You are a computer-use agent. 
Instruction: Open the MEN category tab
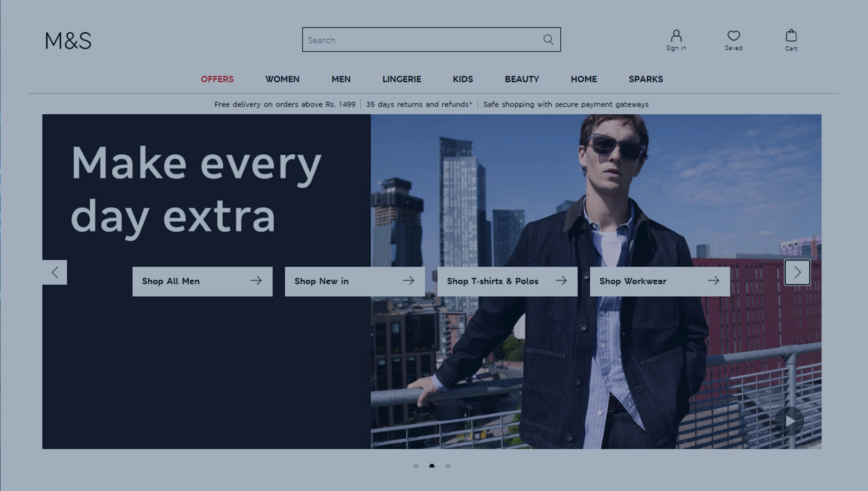point(340,79)
